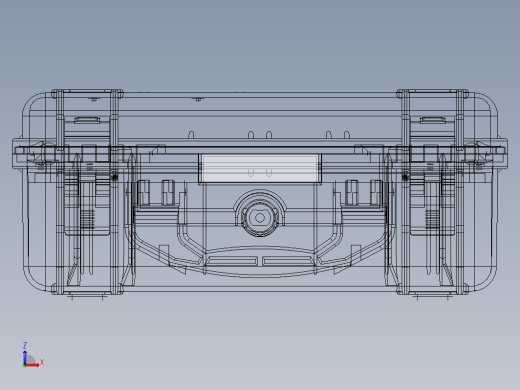Select the white label plate on the case

click(260, 169)
